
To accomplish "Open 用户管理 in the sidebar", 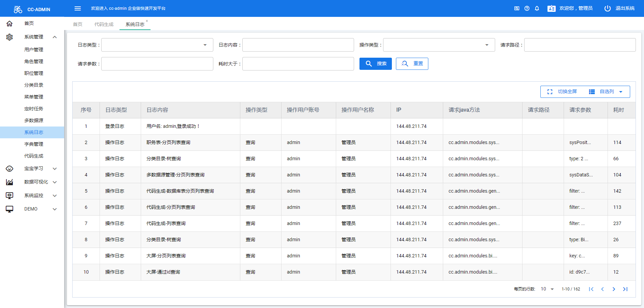I will click(34, 50).
